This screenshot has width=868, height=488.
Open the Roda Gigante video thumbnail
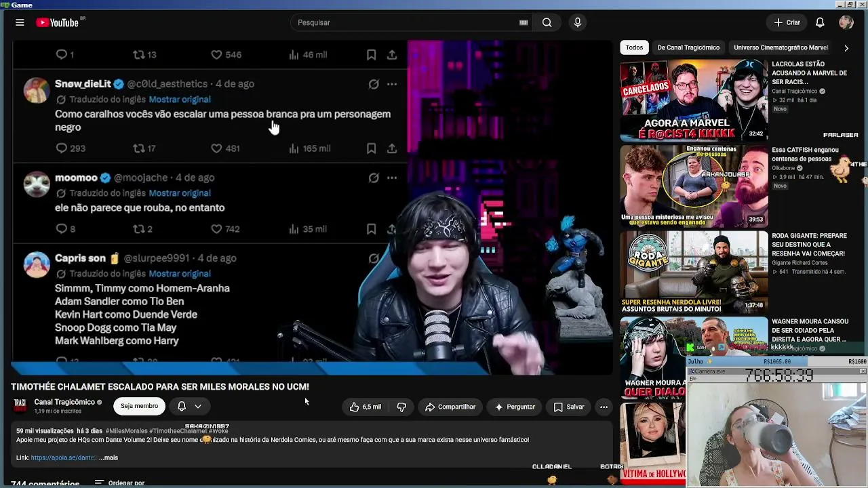(x=694, y=271)
